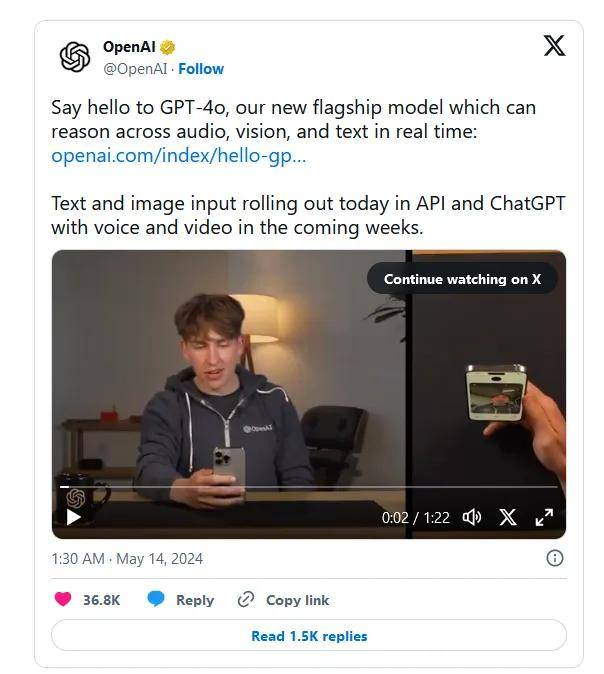Screen dimensions: 604x674
Task: Click Continue watching on X
Action: click(462, 279)
